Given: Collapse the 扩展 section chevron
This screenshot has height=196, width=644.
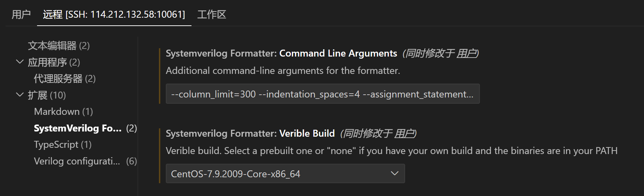Looking at the screenshot, I should click(x=20, y=95).
